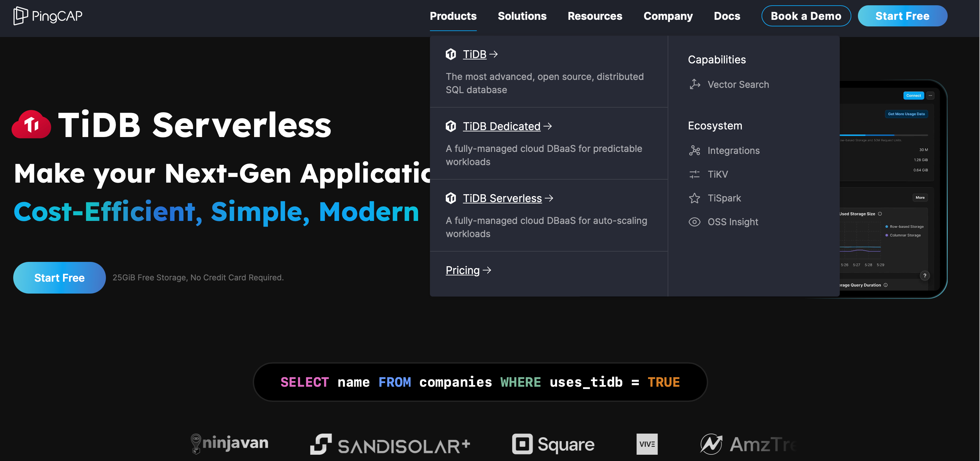This screenshot has height=461, width=980.
Task: Click info icon beside Used Storage Size
Action: coord(880,214)
